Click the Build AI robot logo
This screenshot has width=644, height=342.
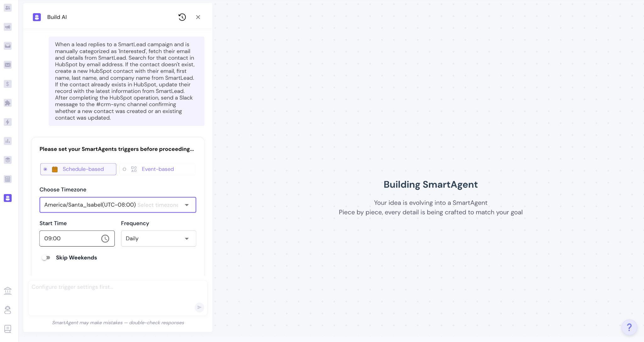[37, 17]
